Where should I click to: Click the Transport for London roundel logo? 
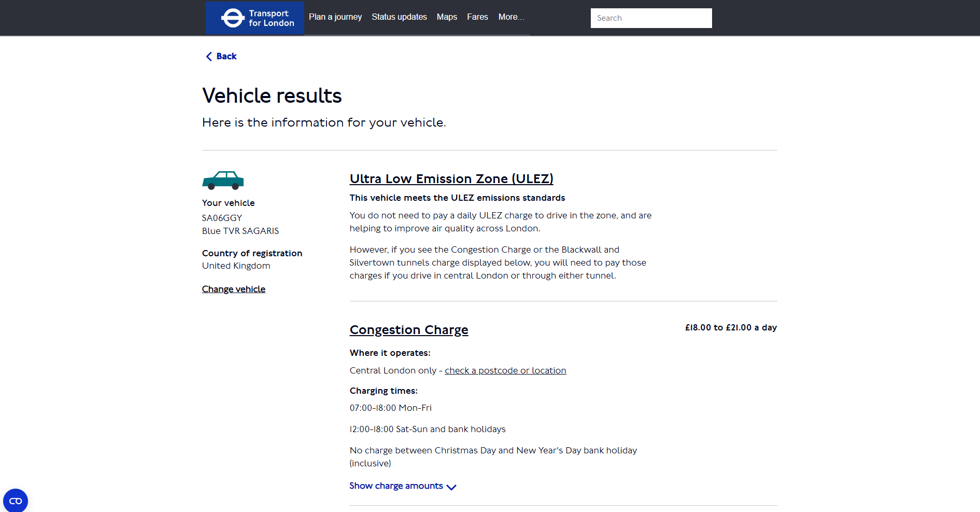[233, 18]
